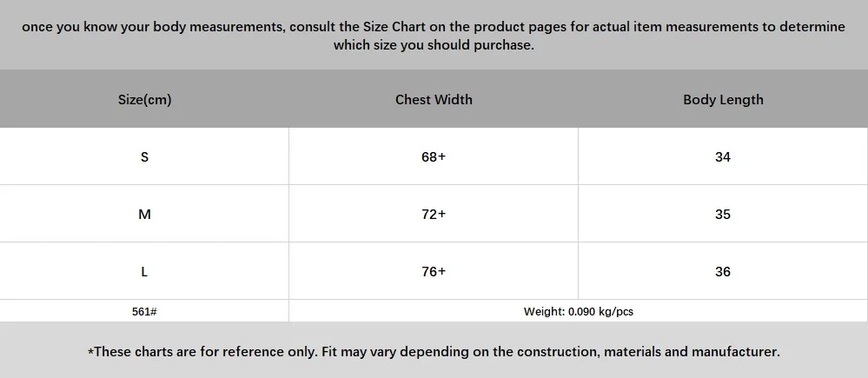Image resolution: width=868 pixels, height=378 pixels.
Task: Select the 'which size you should purchase' line
Action: pyautogui.click(x=434, y=45)
